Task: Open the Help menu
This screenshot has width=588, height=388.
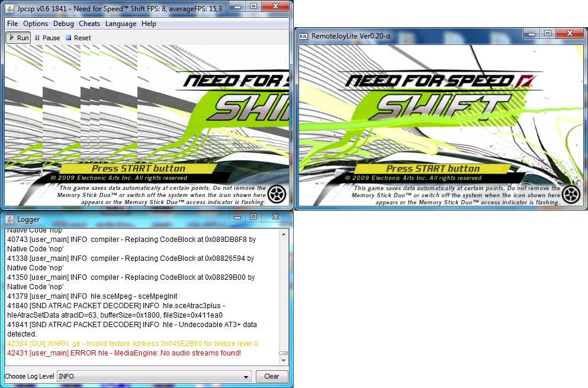Action: coord(149,24)
